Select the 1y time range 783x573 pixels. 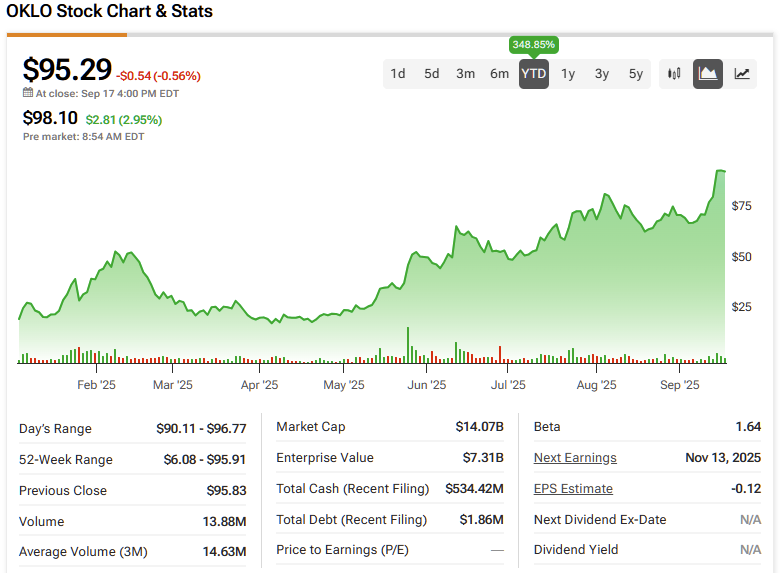click(x=568, y=74)
